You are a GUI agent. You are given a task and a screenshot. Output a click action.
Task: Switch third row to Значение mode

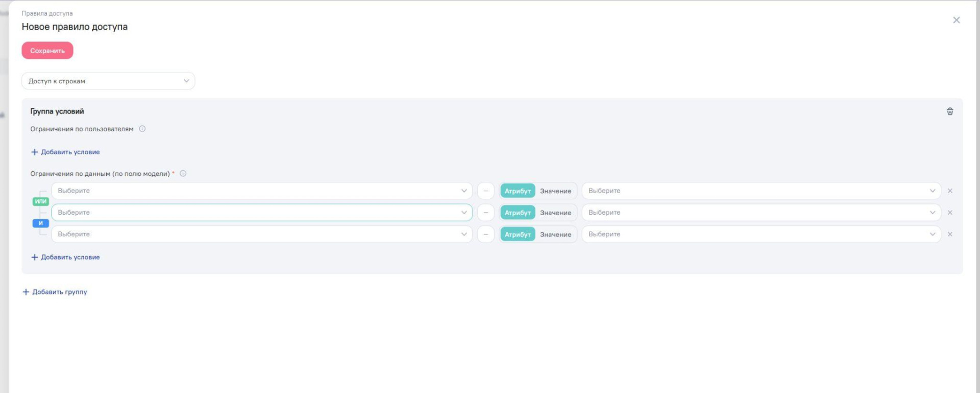point(555,235)
